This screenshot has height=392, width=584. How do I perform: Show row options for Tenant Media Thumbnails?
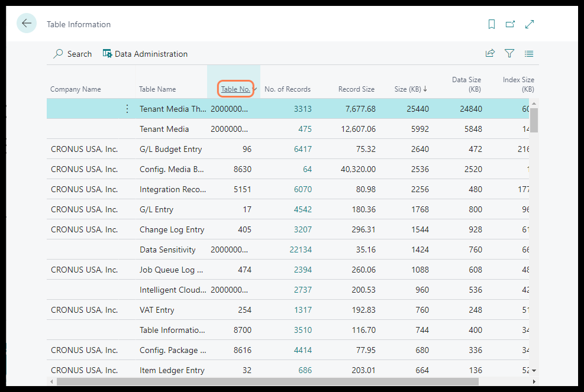click(x=127, y=109)
